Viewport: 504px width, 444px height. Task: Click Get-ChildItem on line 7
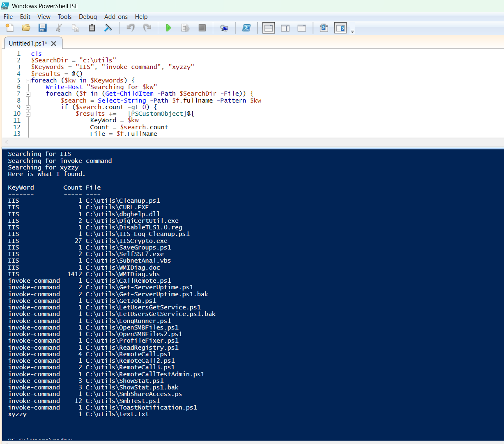[x=129, y=94]
